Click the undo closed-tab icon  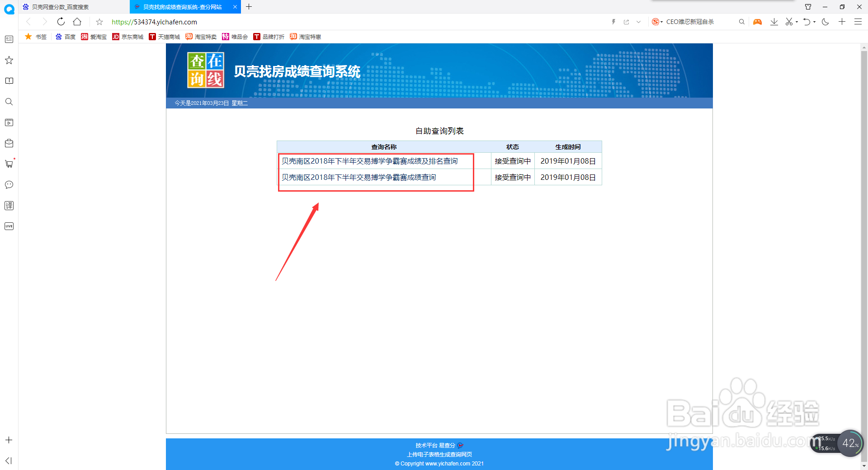807,22
